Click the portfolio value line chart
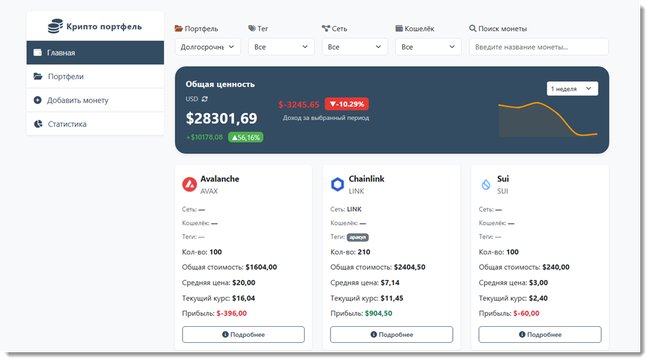Viewport: 650px width, 362px height. [548, 119]
